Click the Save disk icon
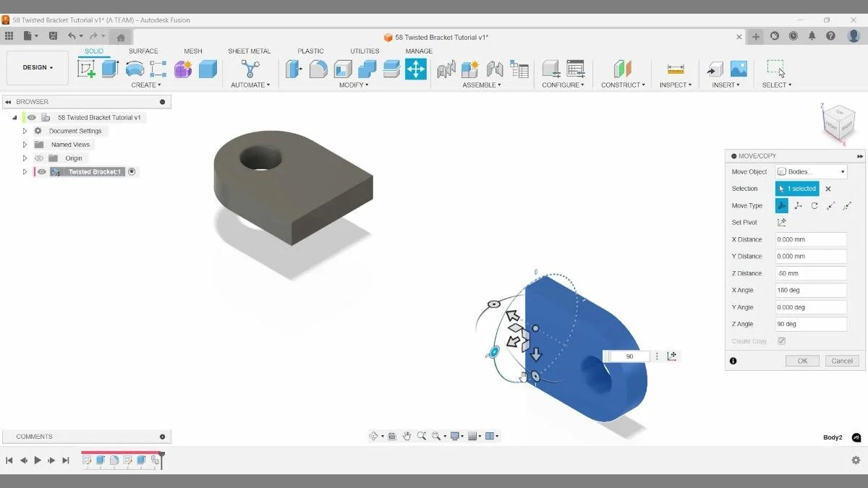Viewport: 868px width, 488px height. coord(53,36)
